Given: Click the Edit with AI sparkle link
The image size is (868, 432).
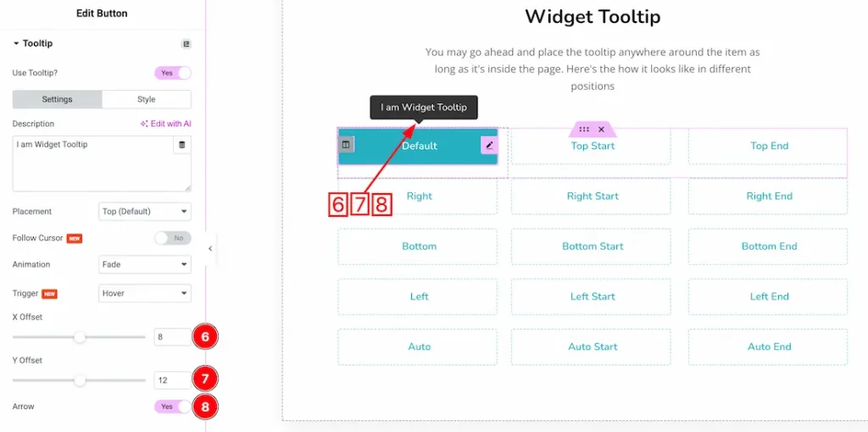Looking at the screenshot, I should [x=165, y=124].
